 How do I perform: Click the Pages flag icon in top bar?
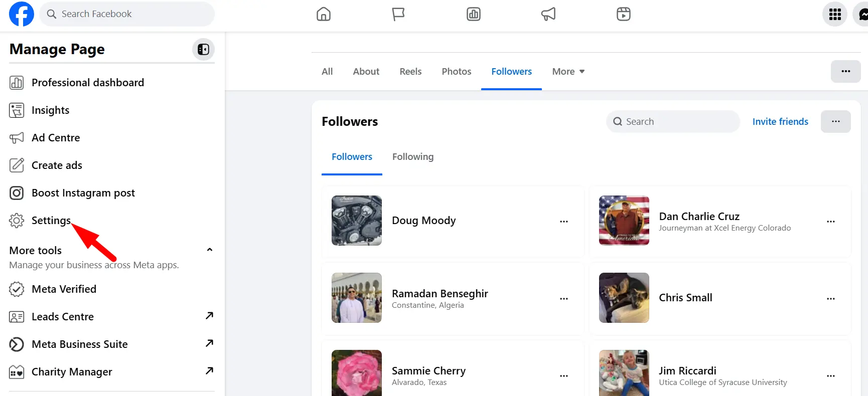398,14
